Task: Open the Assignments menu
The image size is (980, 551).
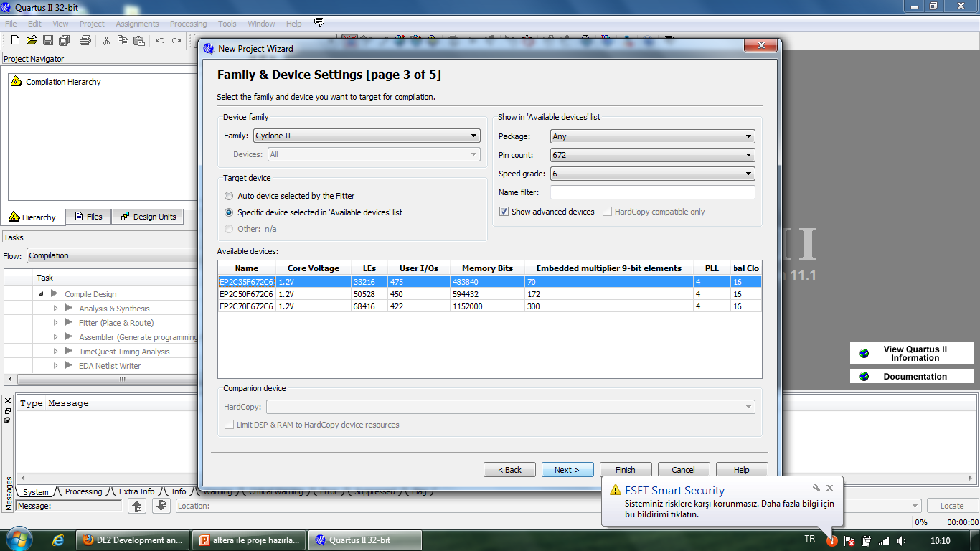Action: point(137,24)
